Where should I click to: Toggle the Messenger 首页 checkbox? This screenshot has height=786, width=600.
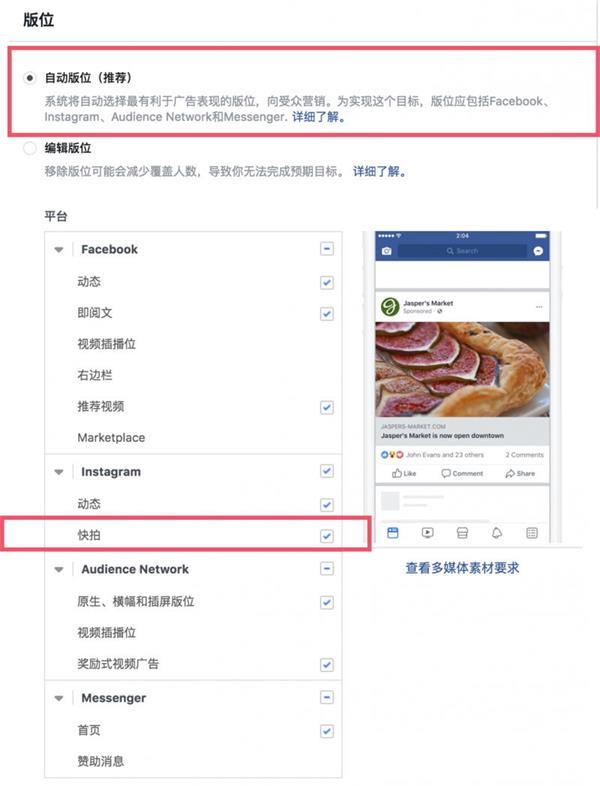click(327, 731)
